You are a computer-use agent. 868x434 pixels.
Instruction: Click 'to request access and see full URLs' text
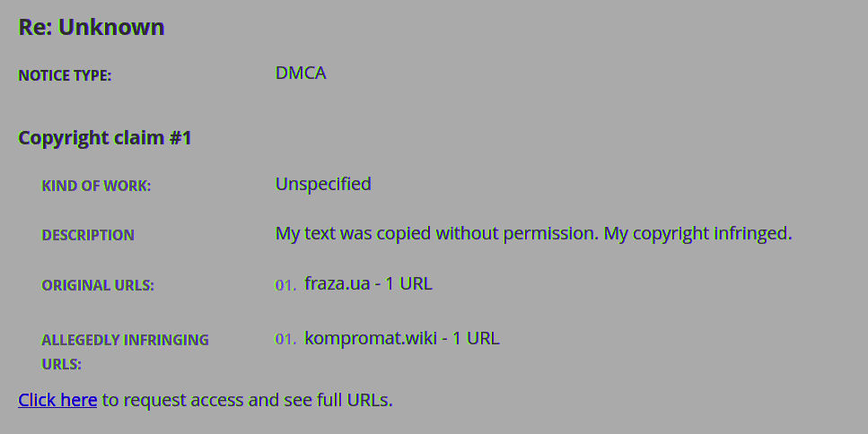click(248, 400)
